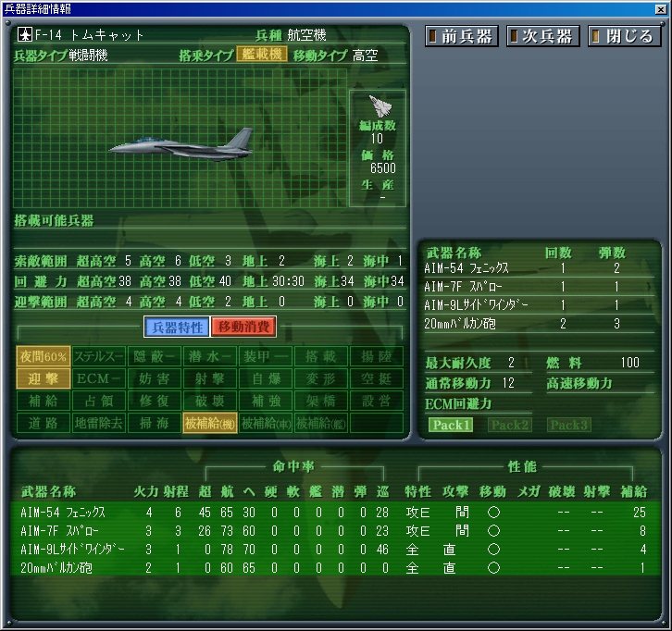
Task: Click the 地雷除去 trait cell
Action: click(99, 423)
